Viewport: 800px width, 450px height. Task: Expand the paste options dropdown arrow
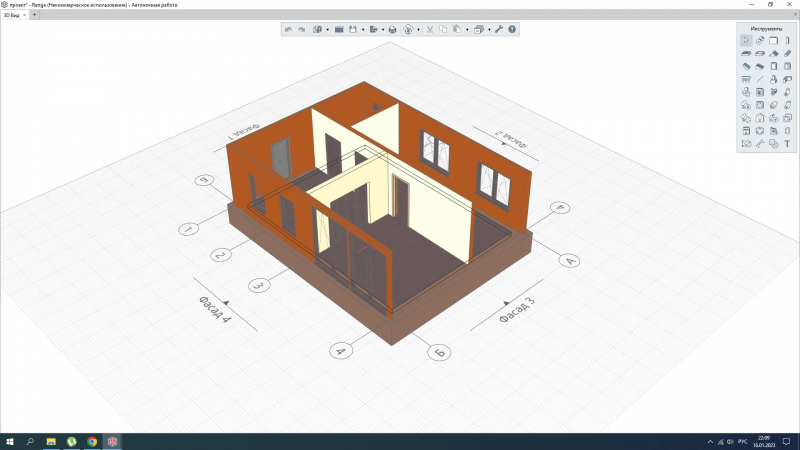pyautogui.click(x=467, y=30)
